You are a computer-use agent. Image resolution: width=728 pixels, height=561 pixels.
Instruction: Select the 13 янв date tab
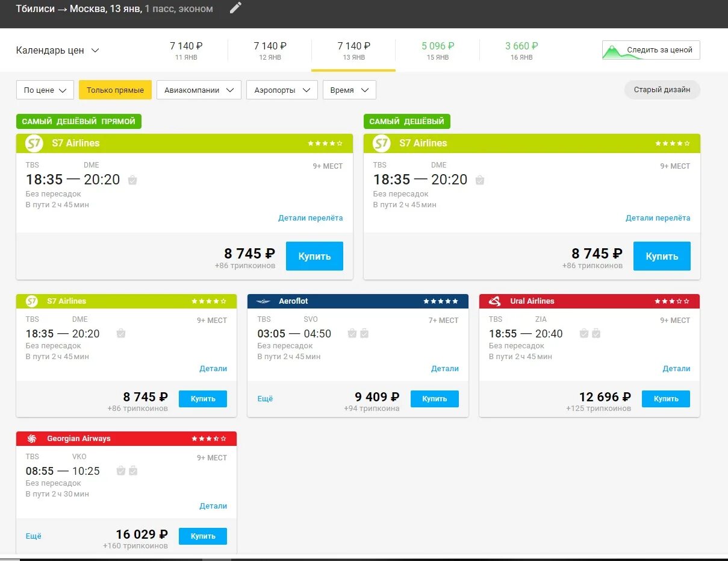click(x=354, y=51)
